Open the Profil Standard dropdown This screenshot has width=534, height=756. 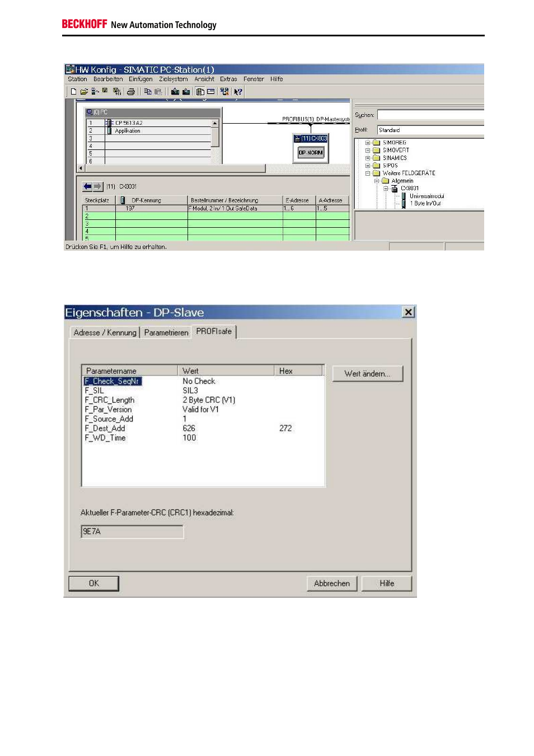pyautogui.click(x=430, y=130)
